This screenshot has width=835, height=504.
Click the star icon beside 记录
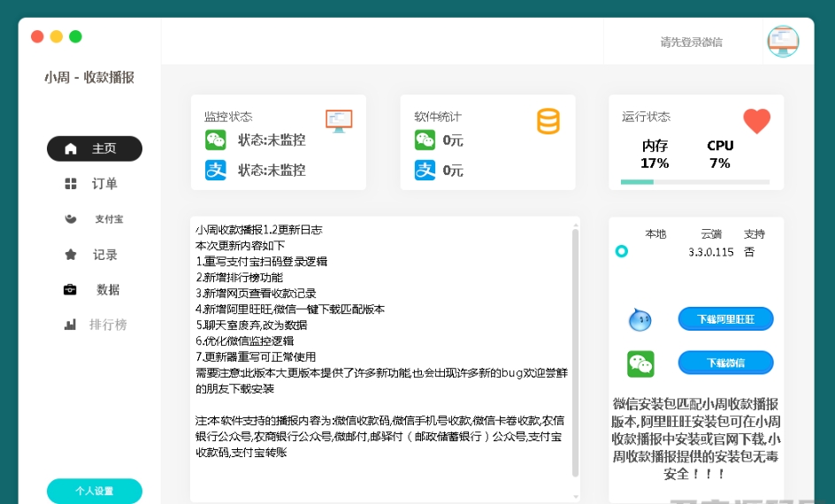70,255
